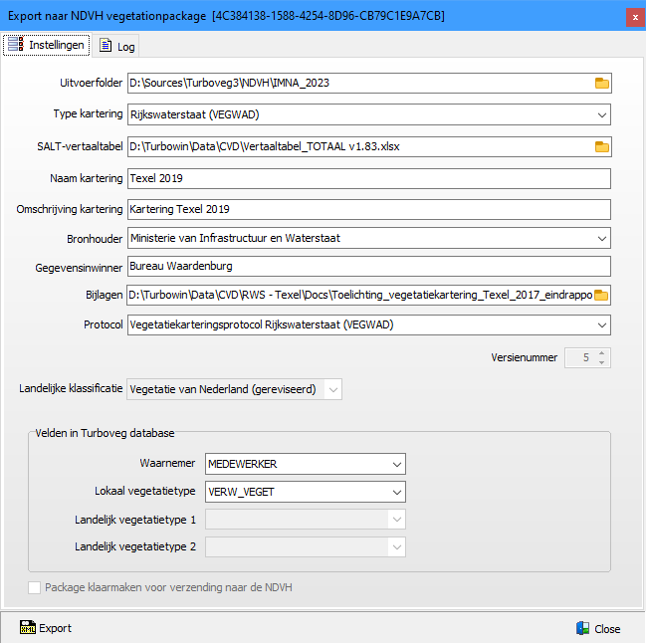
Task: Click the Export XML icon button
Action: 26,628
